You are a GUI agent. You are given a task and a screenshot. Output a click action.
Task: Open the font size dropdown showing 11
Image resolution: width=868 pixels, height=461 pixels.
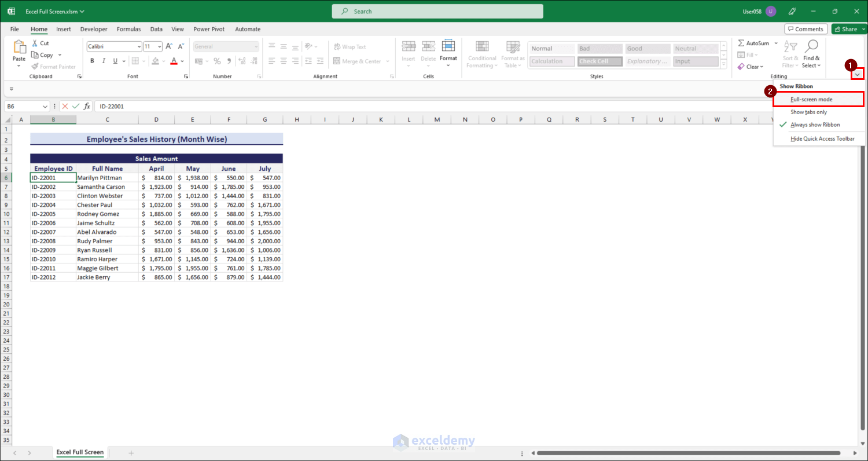[x=160, y=47]
